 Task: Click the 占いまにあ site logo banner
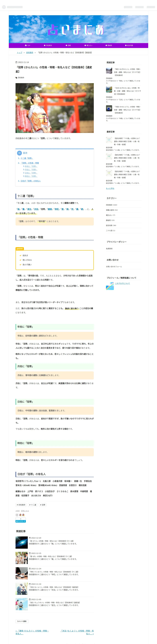tap(78, 29)
